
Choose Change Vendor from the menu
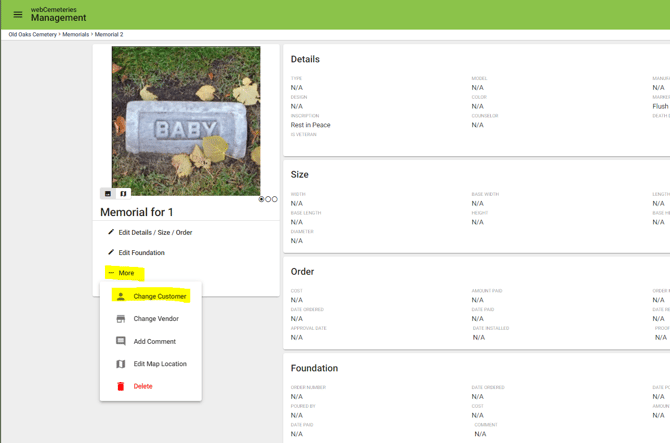(x=150, y=319)
